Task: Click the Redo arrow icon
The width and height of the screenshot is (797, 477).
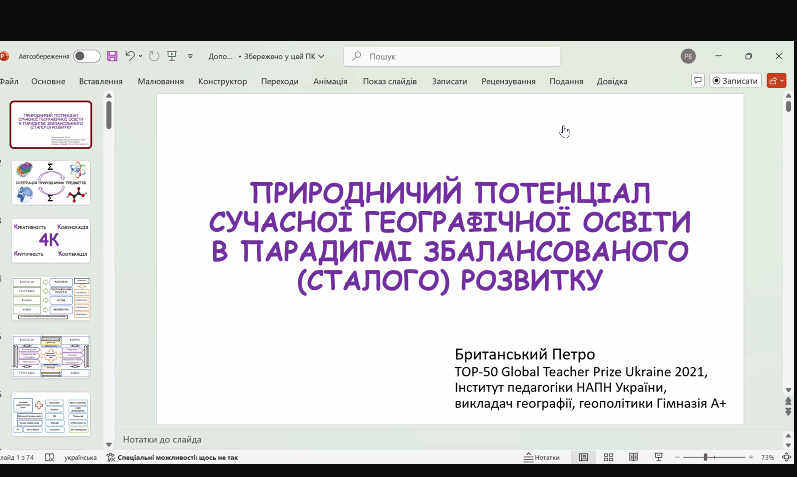Action: [x=153, y=56]
